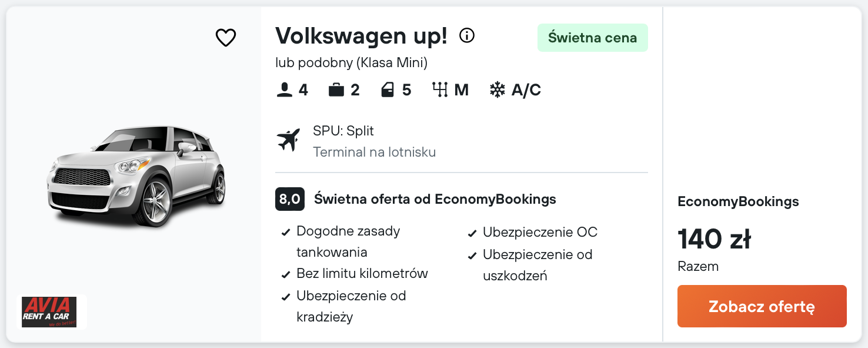
Task: Open the info icon beside Volkswagen up!
Action: point(467,36)
